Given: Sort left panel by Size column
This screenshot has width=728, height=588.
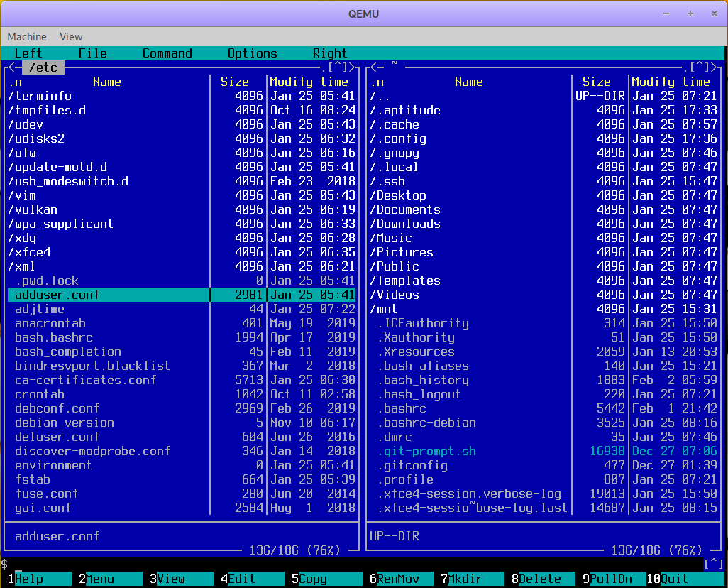Looking at the screenshot, I should (x=235, y=82).
